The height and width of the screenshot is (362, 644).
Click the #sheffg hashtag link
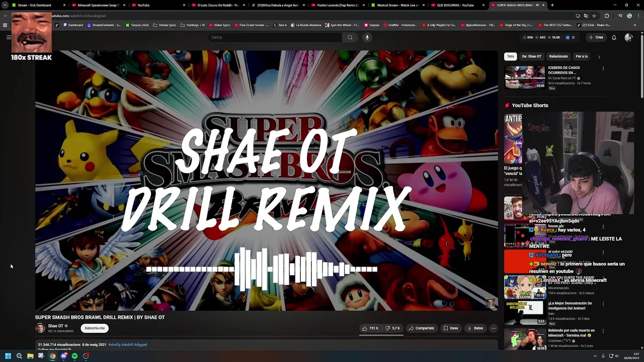click(x=114, y=345)
